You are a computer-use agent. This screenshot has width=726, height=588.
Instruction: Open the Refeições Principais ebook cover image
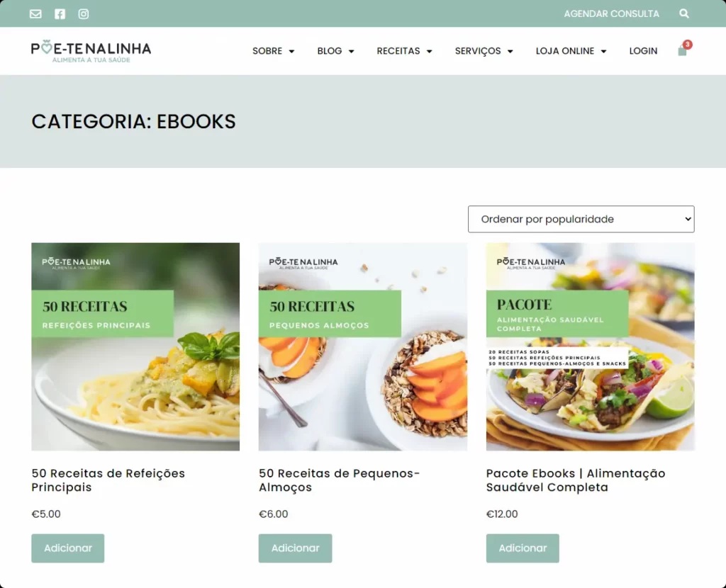(x=135, y=346)
